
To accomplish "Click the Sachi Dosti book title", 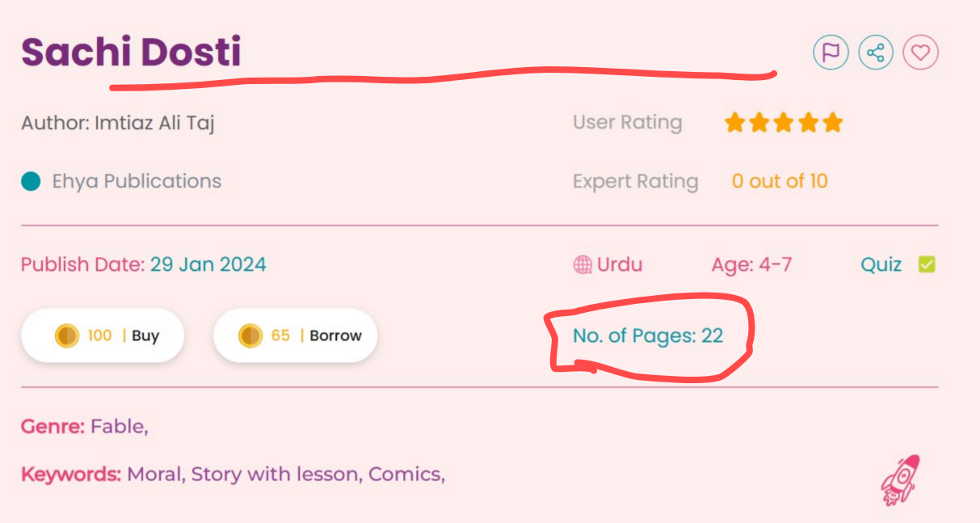I will click(131, 53).
